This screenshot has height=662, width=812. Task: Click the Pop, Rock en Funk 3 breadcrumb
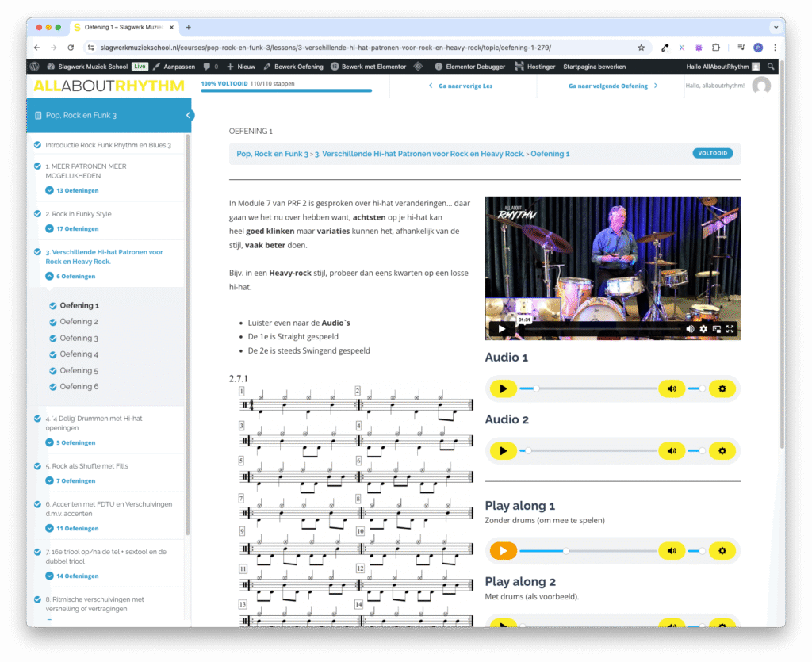coord(273,154)
